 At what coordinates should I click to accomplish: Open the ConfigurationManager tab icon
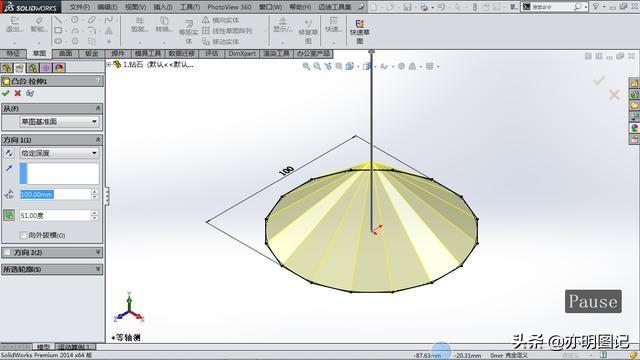click(33, 68)
